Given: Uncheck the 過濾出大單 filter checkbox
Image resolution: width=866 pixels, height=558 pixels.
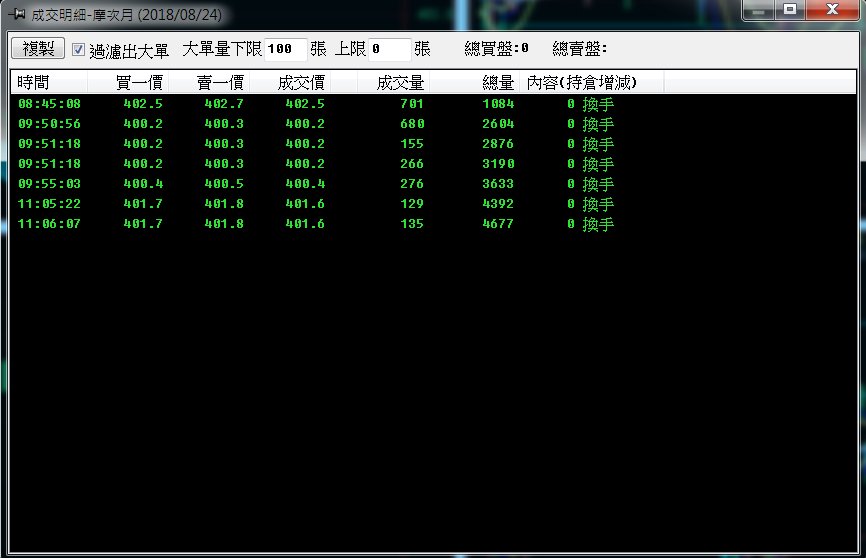Looking at the screenshot, I should point(78,50).
